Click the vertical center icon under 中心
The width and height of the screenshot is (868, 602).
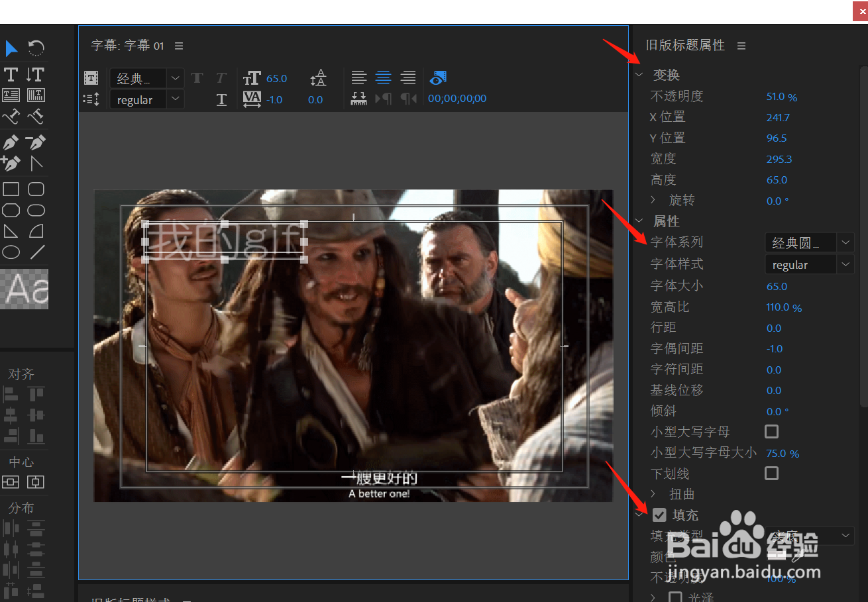11,482
